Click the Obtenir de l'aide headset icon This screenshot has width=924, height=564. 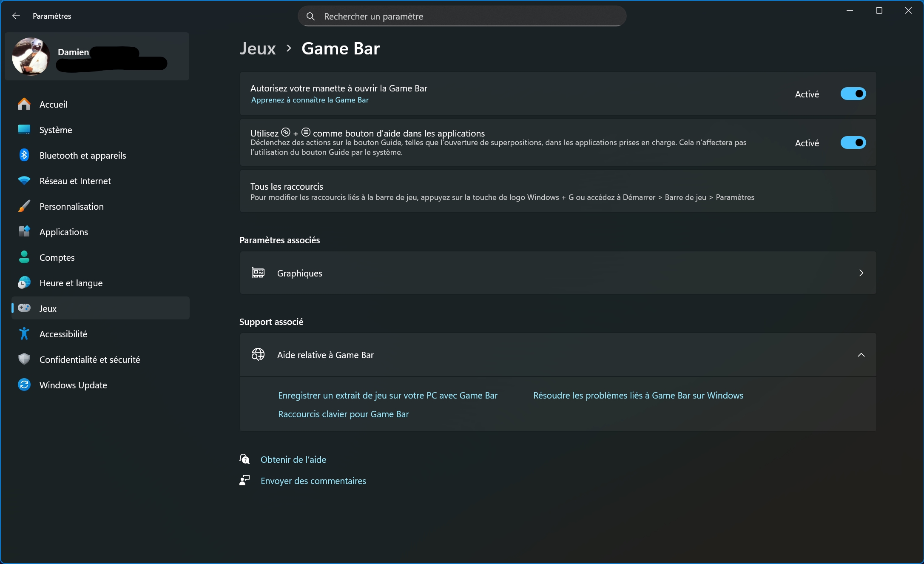tap(245, 459)
